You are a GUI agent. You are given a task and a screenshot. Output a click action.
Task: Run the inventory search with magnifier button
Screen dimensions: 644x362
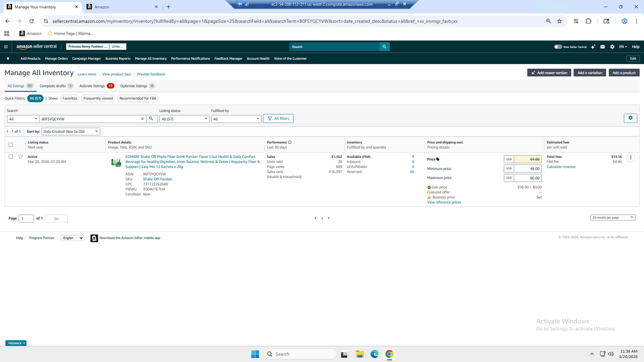click(x=151, y=119)
